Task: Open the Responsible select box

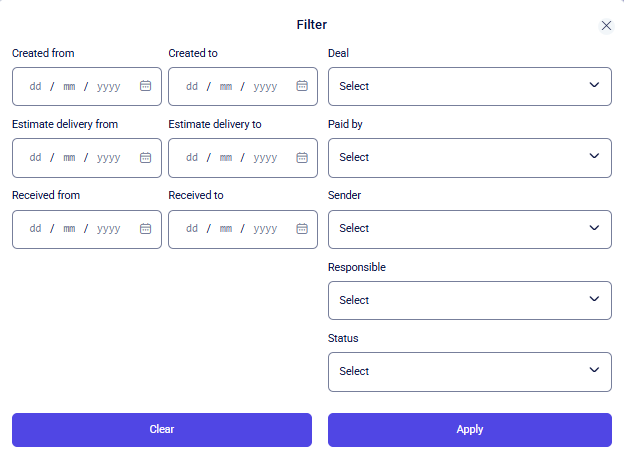Action: 469,300
